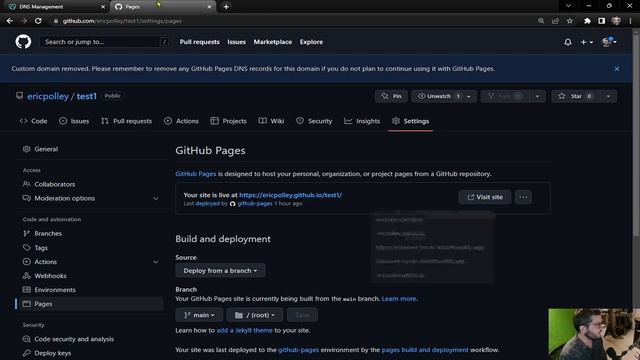Switch to the Security tab
This screenshot has height=360, width=640.
(314, 121)
